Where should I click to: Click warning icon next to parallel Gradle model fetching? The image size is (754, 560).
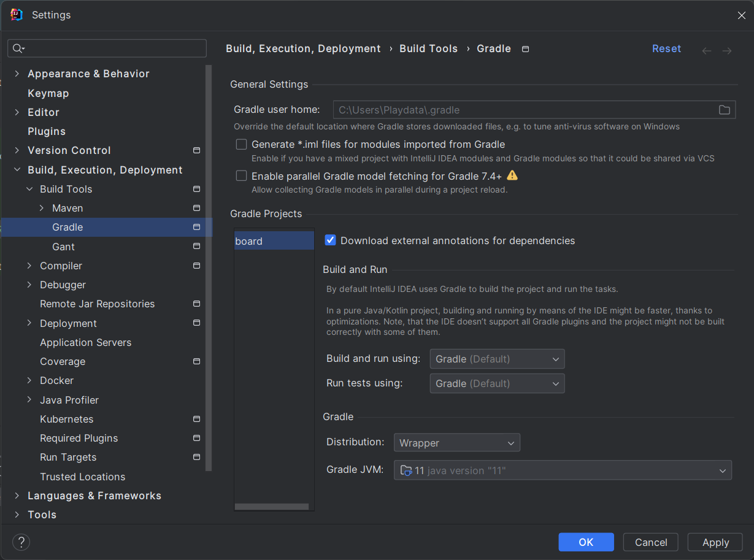(512, 175)
